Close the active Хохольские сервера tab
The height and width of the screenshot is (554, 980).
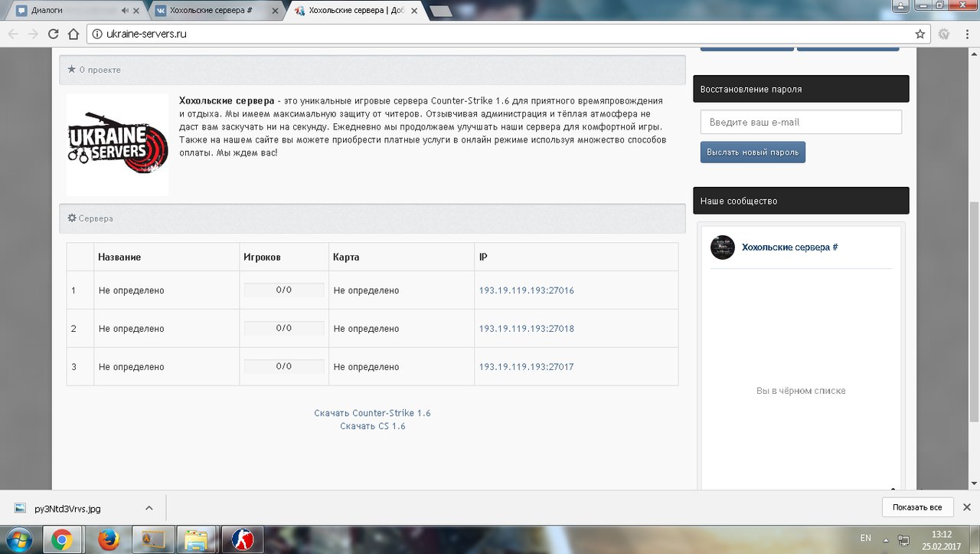414,11
